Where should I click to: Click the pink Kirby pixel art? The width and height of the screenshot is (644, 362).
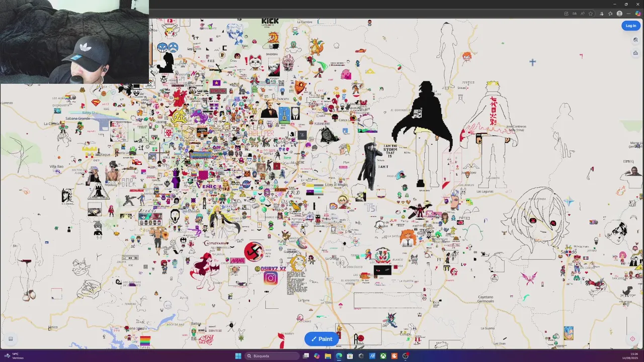[346, 74]
